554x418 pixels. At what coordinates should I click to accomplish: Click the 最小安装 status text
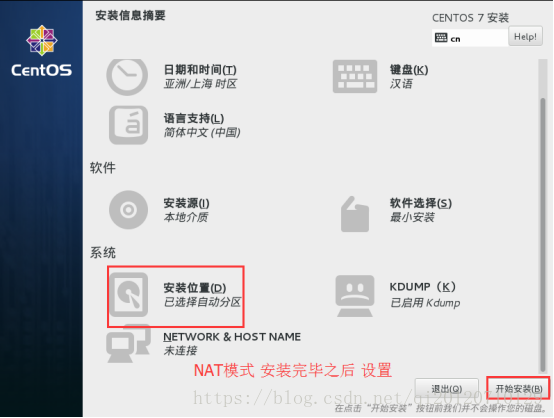click(412, 217)
